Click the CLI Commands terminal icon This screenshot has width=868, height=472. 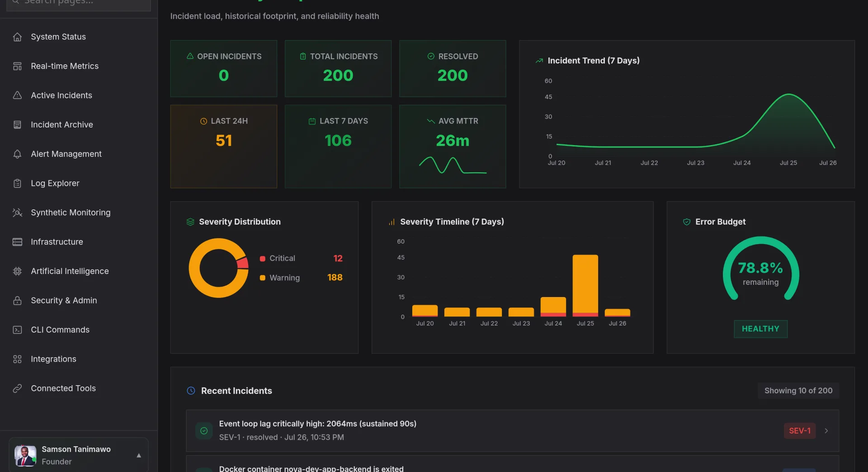(17, 330)
